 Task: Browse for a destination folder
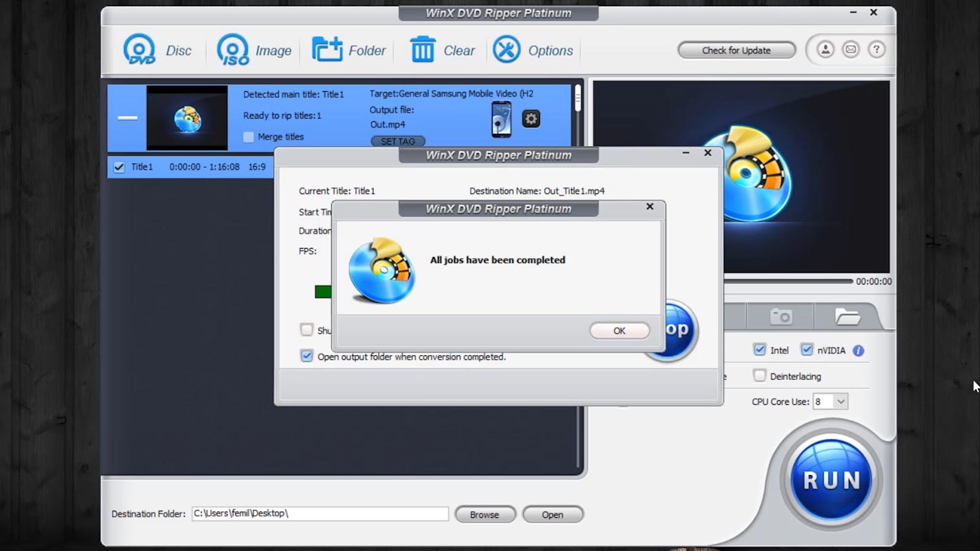[x=484, y=514]
